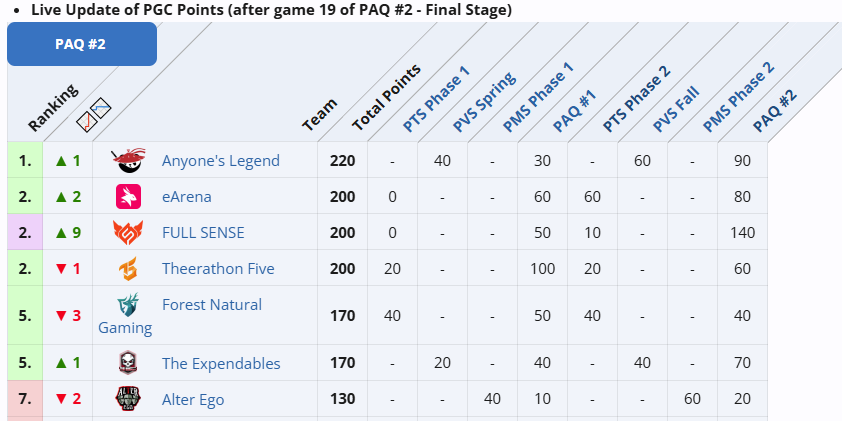Open the Alter Ego team page
The image size is (842, 421).
point(192,399)
